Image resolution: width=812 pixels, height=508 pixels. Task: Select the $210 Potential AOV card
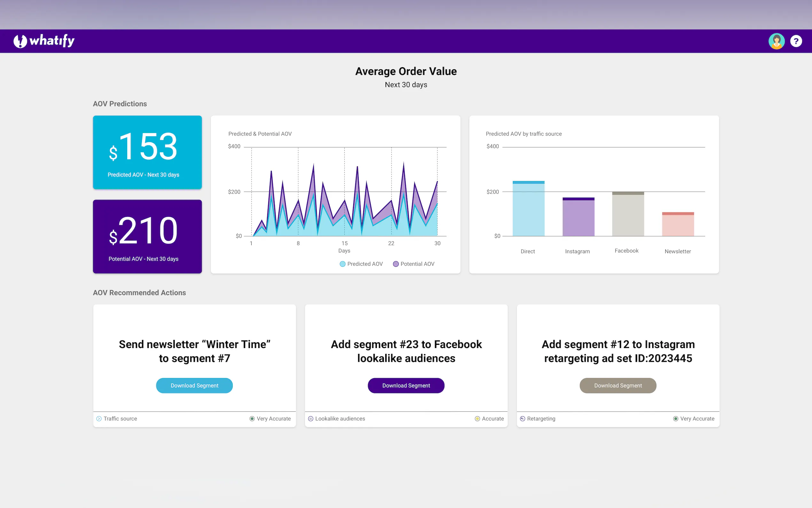coord(147,236)
